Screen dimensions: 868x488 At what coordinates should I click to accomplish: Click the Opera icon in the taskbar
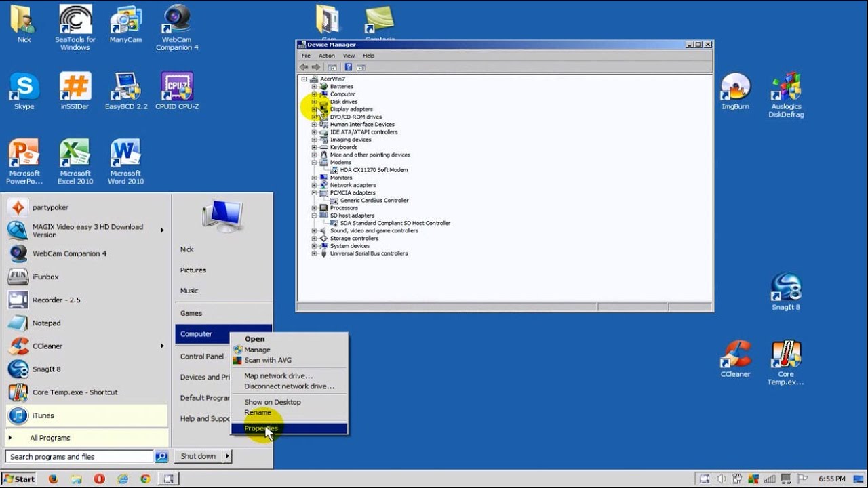[x=100, y=479]
